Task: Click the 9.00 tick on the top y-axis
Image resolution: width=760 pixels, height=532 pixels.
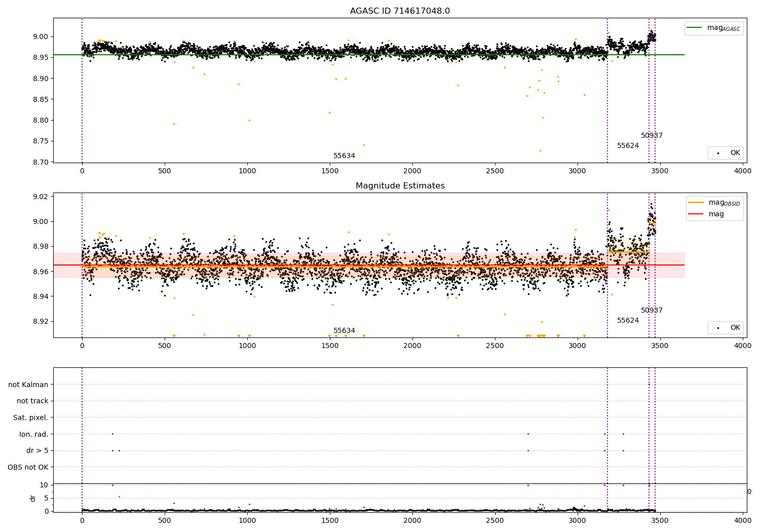Action: 41,37
